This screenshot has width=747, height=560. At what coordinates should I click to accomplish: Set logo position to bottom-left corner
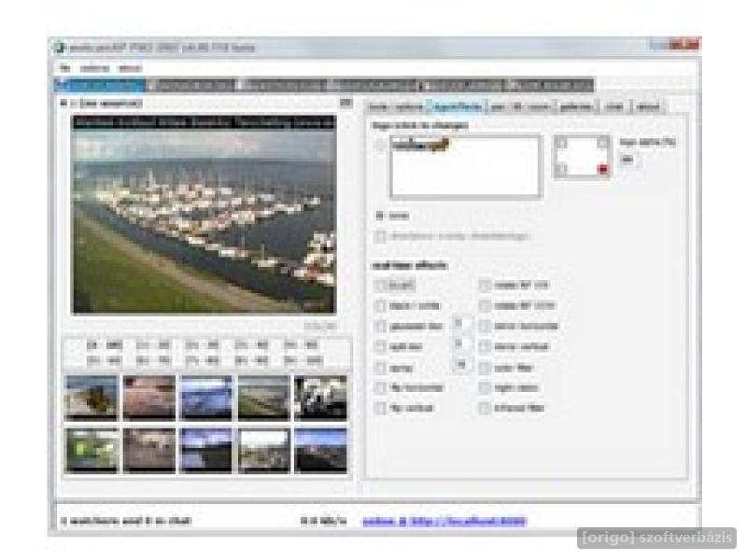(562, 169)
